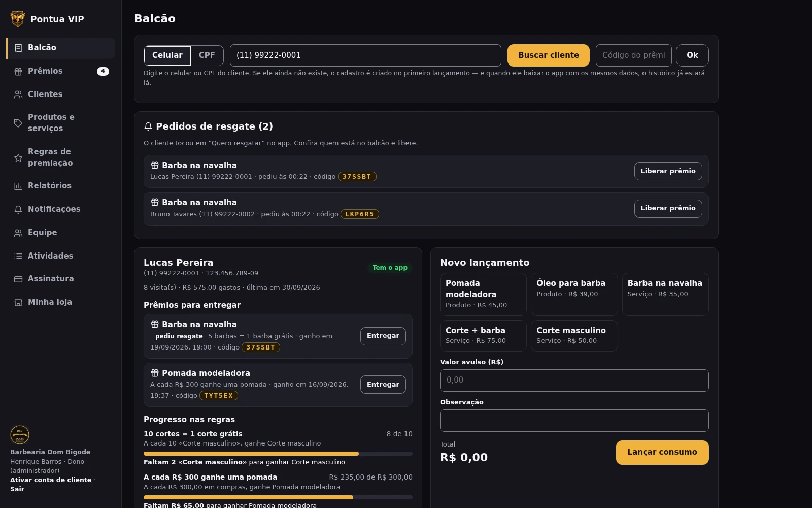Open Ativar conta de cliente link

point(51,480)
